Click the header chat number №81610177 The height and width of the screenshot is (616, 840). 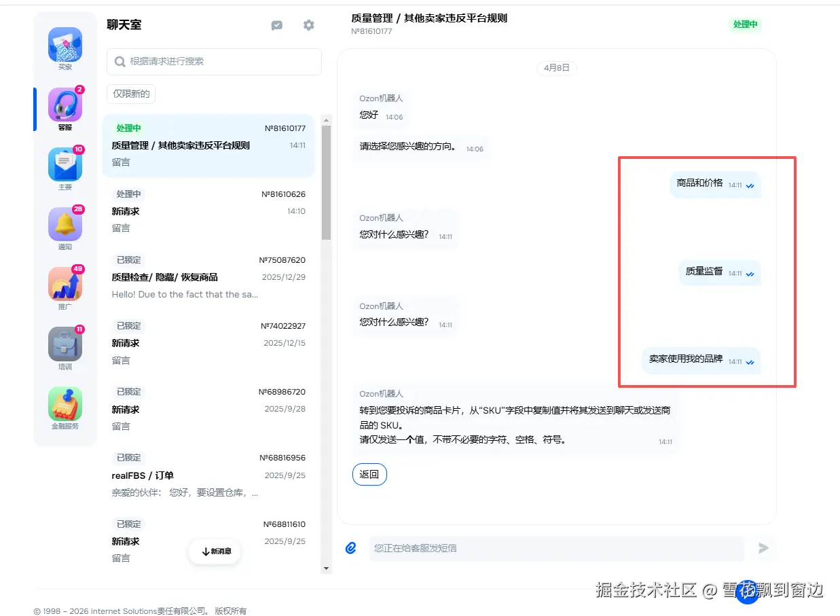coord(371,31)
